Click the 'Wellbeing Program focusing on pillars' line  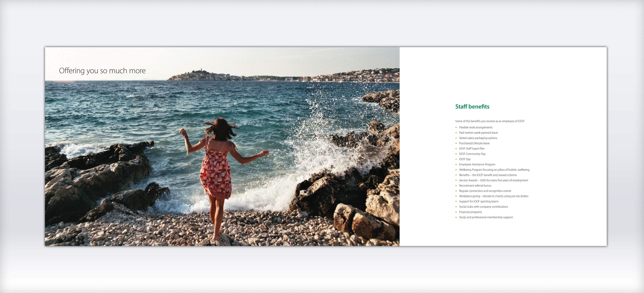(x=494, y=170)
